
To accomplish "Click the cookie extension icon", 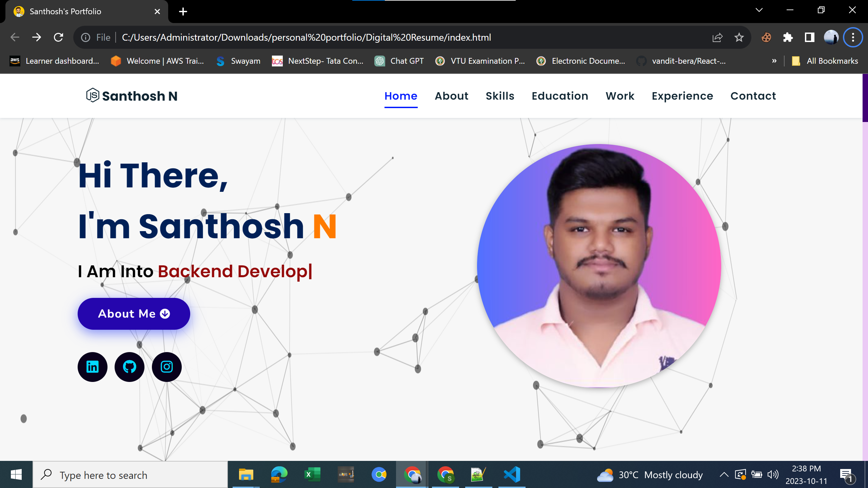I will pos(766,37).
